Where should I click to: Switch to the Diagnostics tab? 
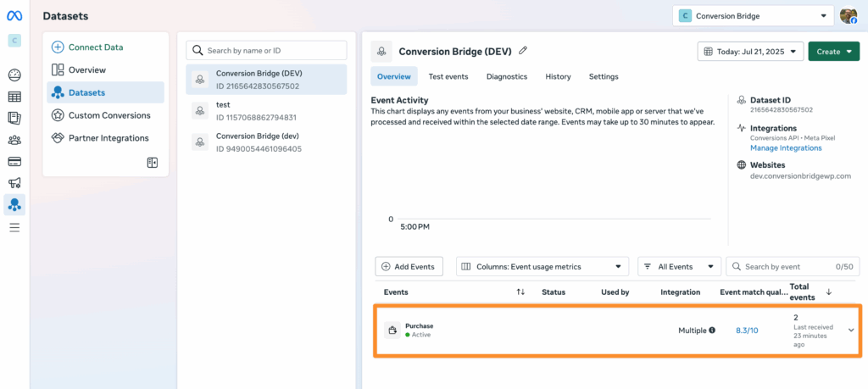coord(507,76)
